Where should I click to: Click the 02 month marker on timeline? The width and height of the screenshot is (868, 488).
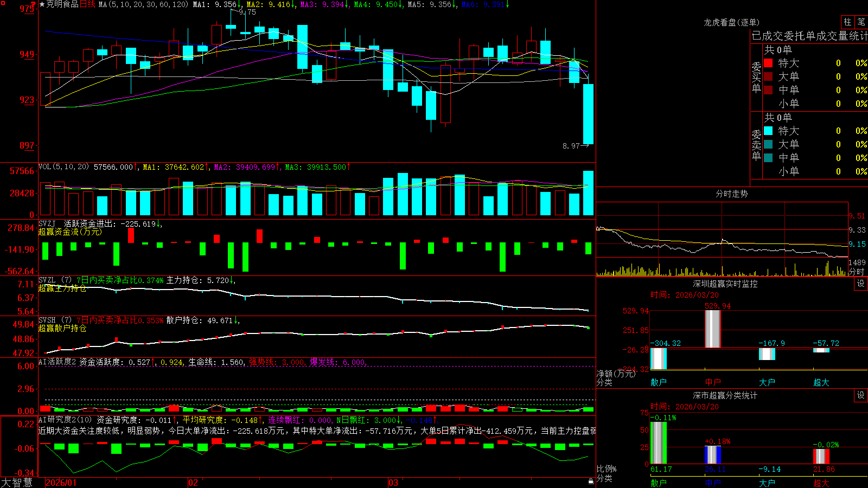[x=193, y=483]
